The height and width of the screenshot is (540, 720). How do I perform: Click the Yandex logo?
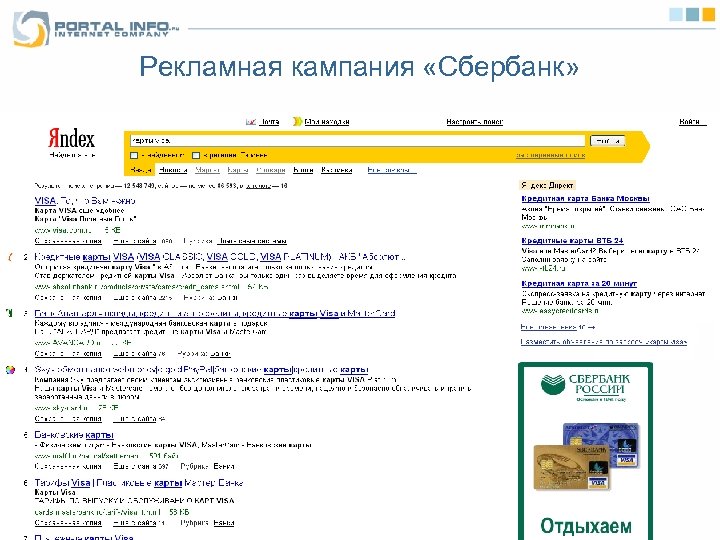(72, 138)
